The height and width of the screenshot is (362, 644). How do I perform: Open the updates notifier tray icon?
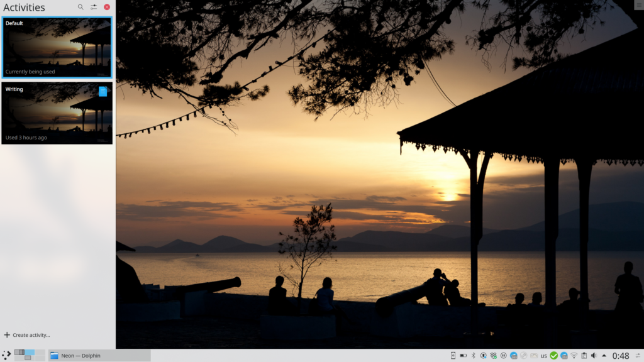pos(484,356)
